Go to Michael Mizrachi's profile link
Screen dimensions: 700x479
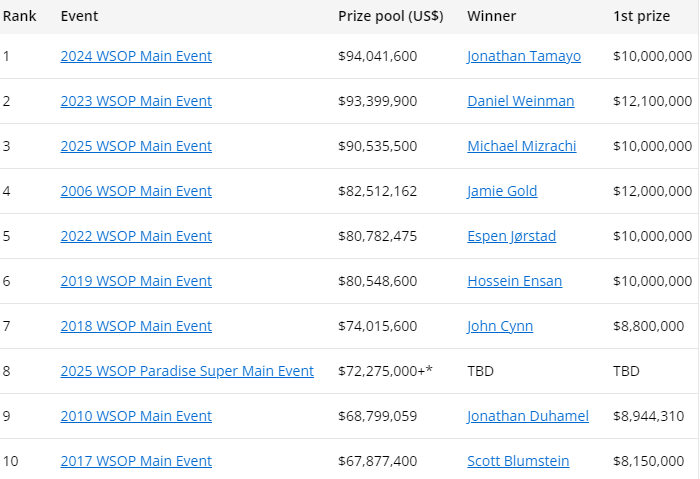(521, 146)
